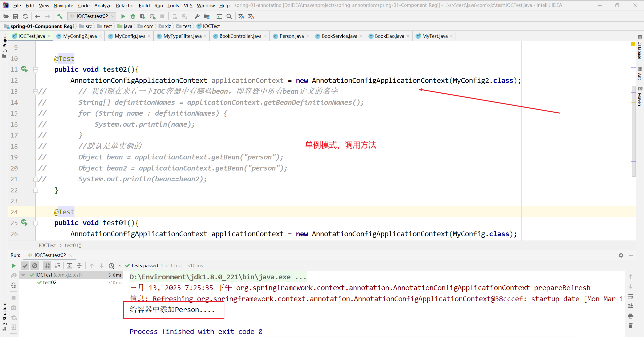Viewport: 644px width, 337px height.
Task: Collapse the IOCTest node in test tree
Action: (x=23, y=275)
